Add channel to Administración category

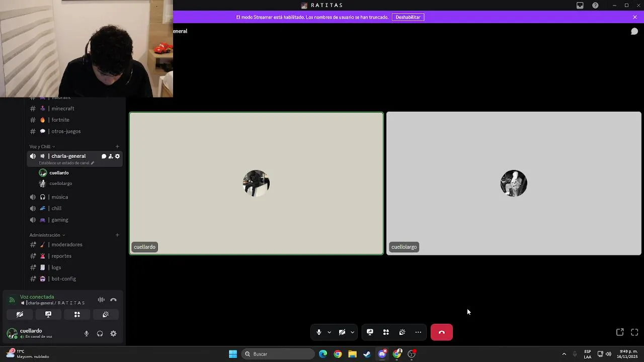(117, 235)
